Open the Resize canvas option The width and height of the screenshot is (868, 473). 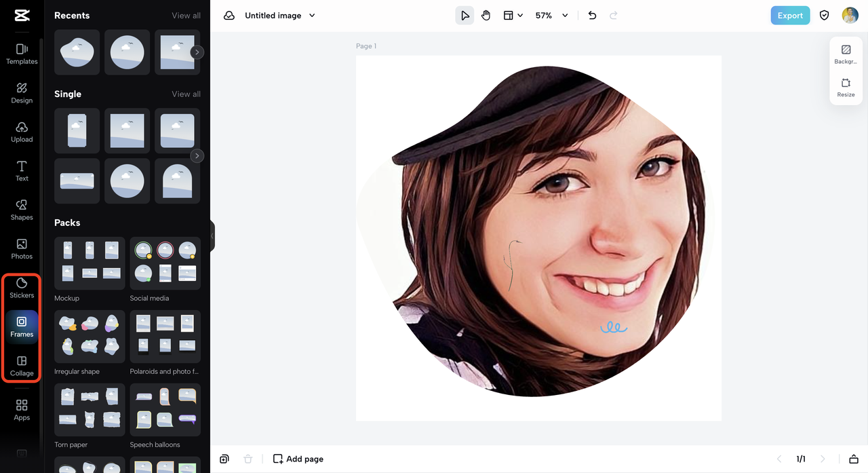846,88
